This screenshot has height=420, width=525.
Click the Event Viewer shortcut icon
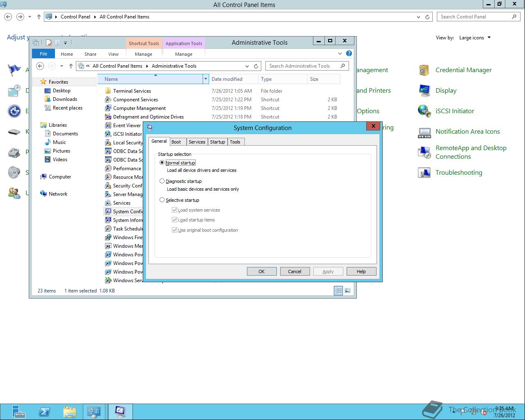click(x=108, y=126)
